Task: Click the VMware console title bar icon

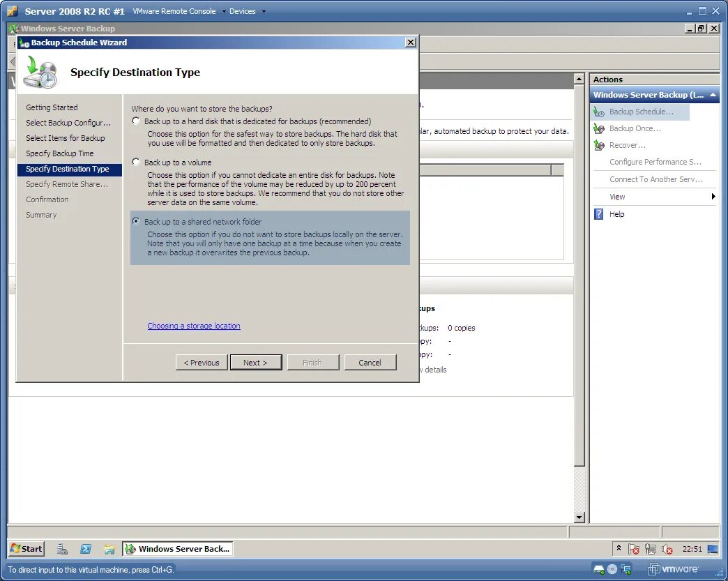Action: [13, 11]
